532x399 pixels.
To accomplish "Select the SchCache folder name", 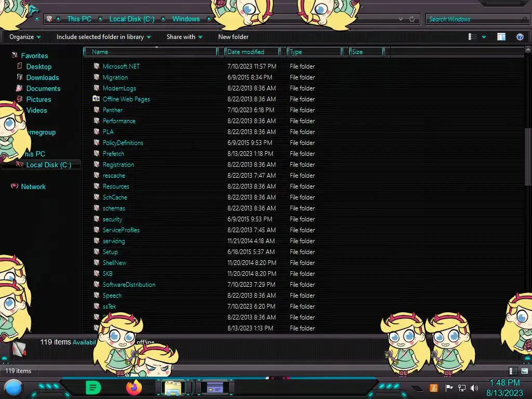I will point(115,197).
